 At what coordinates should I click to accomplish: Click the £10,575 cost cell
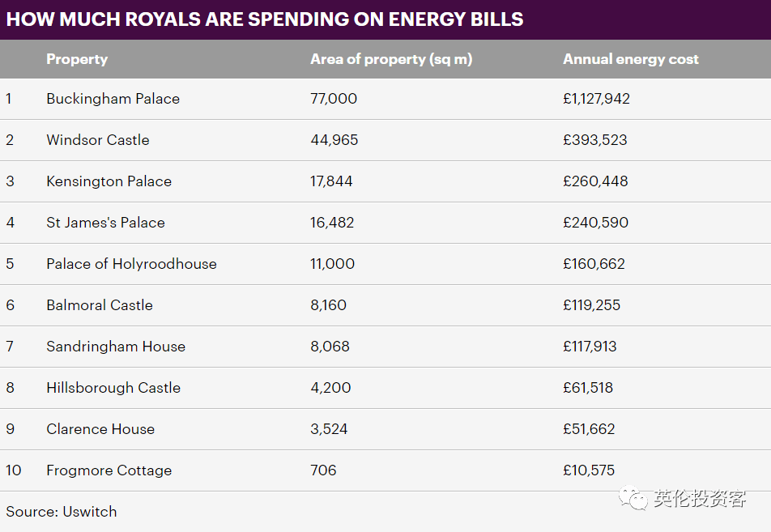[589, 470]
